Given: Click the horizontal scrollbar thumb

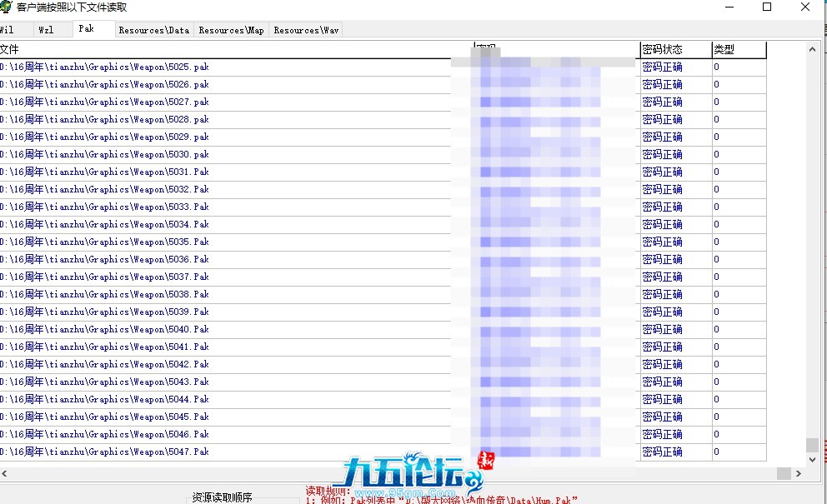Looking at the screenshot, I should click(784, 473).
